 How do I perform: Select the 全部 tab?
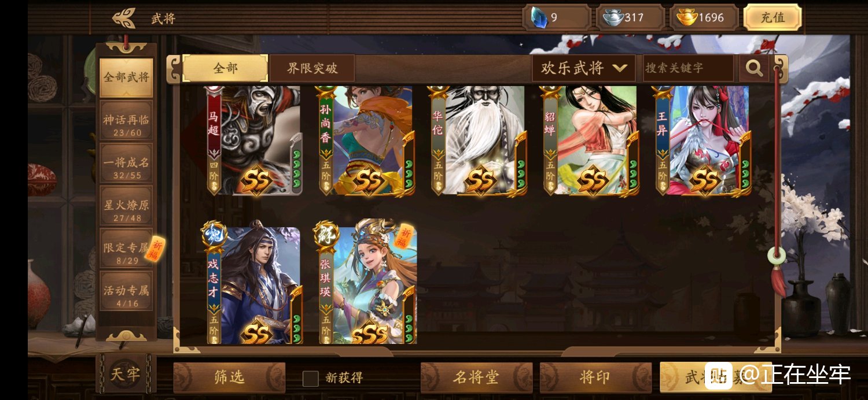coord(225,68)
